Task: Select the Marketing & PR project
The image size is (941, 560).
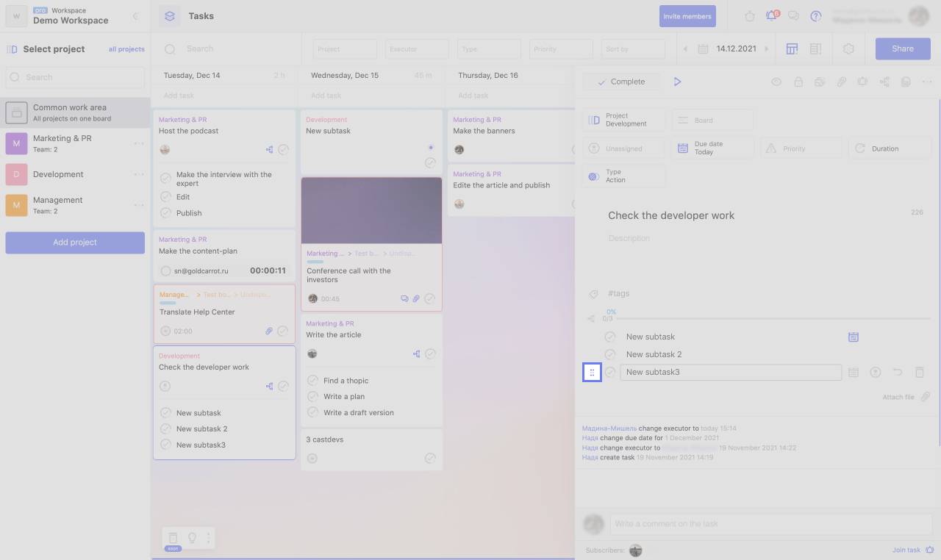Action: [x=62, y=143]
